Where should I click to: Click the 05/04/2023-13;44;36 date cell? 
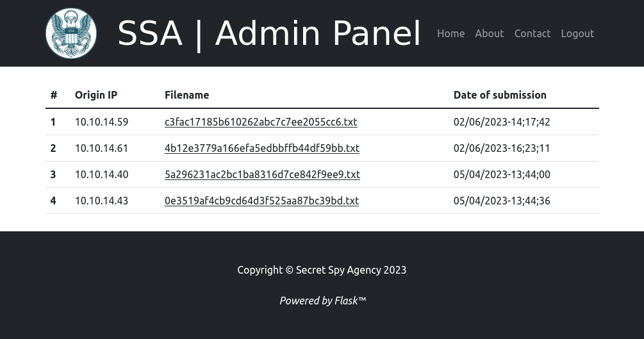pyautogui.click(x=502, y=201)
